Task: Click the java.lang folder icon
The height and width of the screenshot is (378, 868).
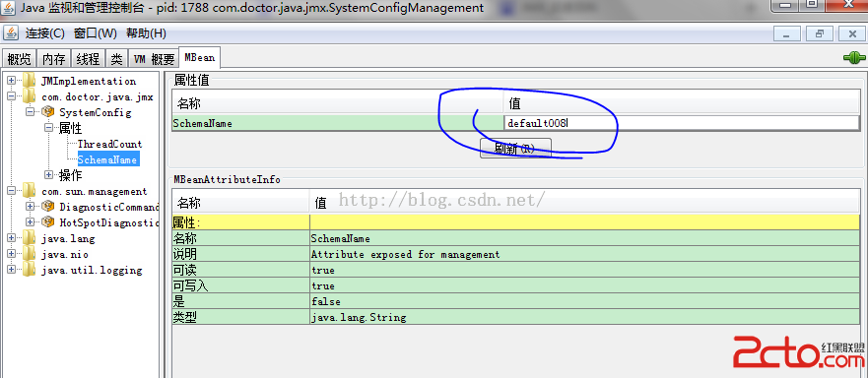Action: (30, 238)
